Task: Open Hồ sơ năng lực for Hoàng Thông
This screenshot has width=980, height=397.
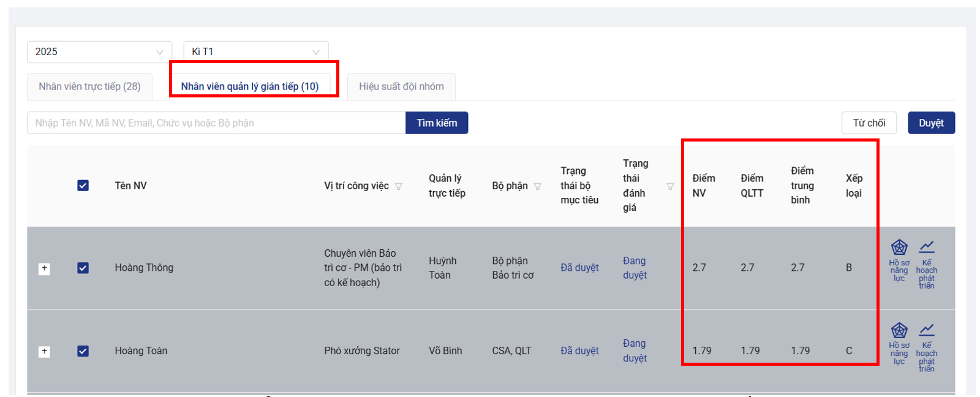Action: [x=899, y=248]
